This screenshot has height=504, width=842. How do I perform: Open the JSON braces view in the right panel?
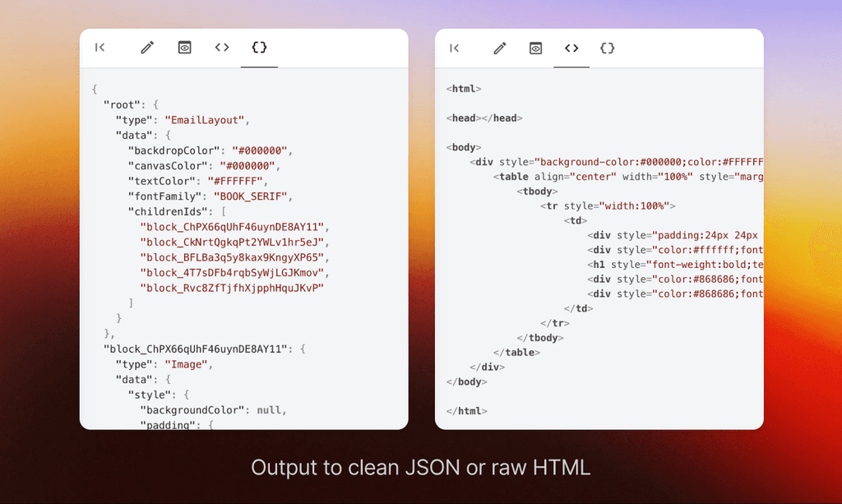(607, 49)
